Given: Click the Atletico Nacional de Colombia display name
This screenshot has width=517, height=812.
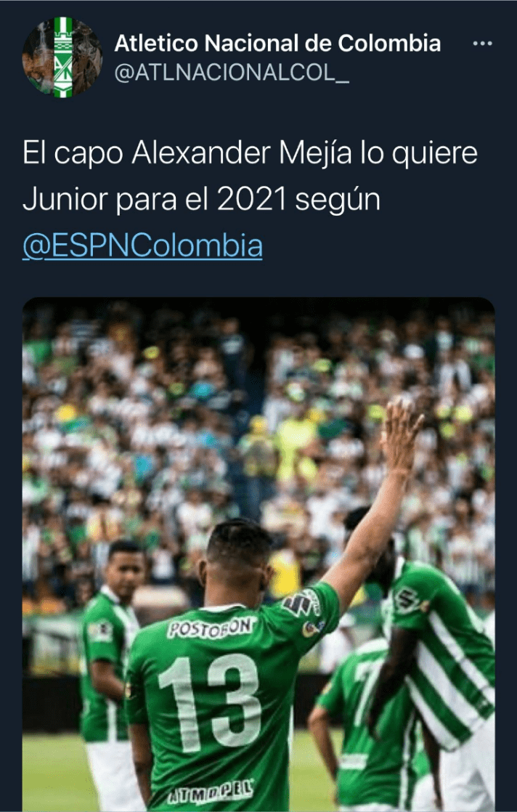Looking at the screenshot, I should 277,44.
